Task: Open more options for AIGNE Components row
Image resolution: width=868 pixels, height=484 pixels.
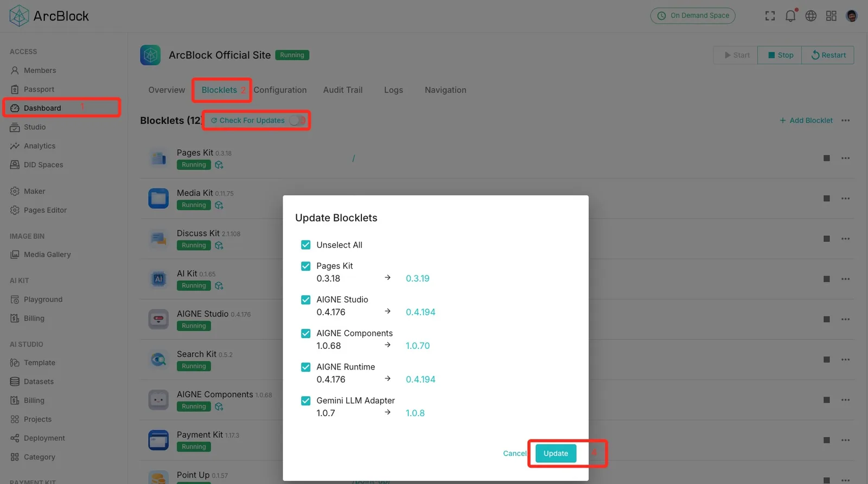Action: pos(845,400)
